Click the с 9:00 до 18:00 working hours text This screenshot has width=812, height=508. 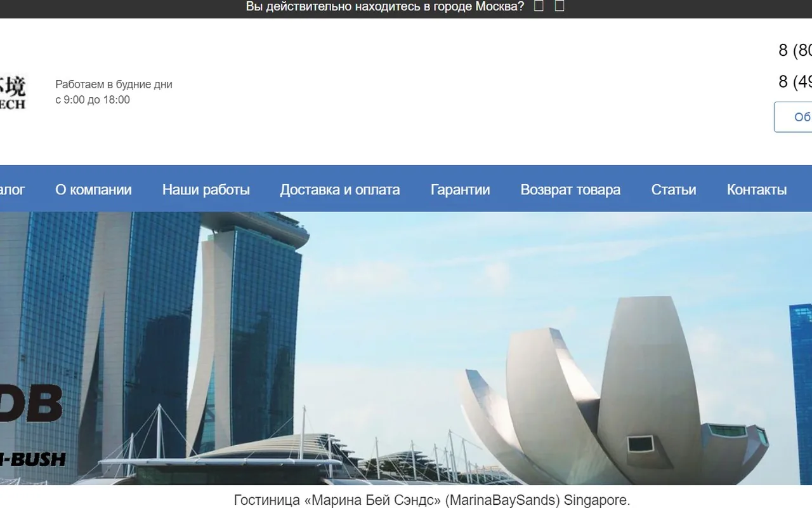[93, 100]
